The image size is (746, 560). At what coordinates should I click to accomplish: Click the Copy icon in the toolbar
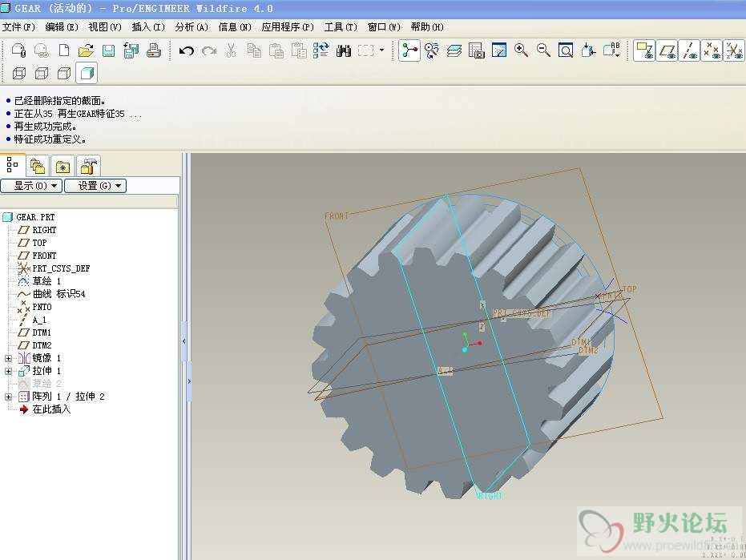coord(254,50)
